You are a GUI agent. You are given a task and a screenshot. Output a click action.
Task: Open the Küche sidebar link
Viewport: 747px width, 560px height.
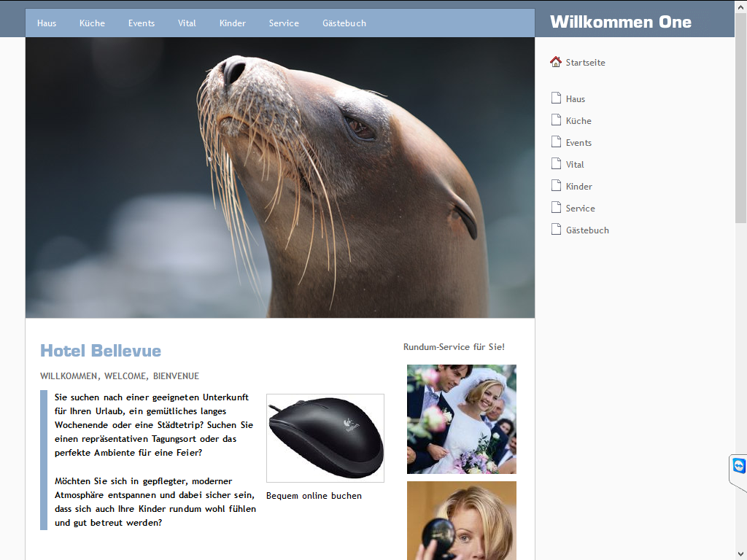coord(578,121)
